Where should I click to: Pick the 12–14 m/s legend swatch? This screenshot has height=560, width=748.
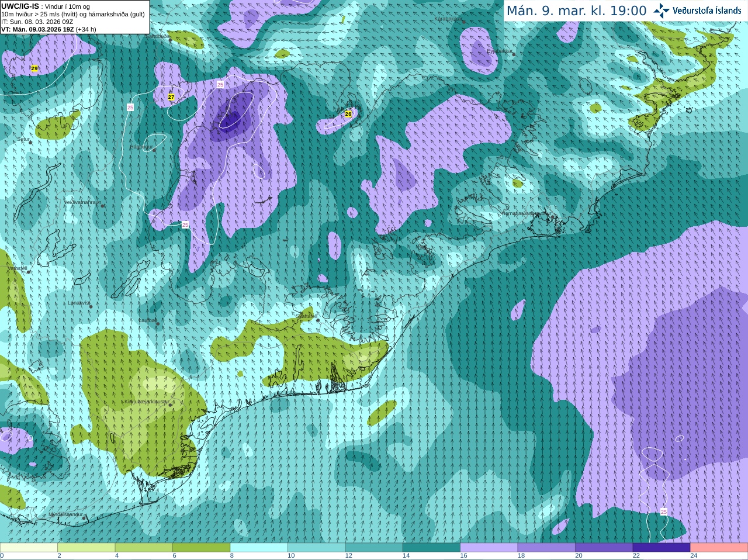374,548
